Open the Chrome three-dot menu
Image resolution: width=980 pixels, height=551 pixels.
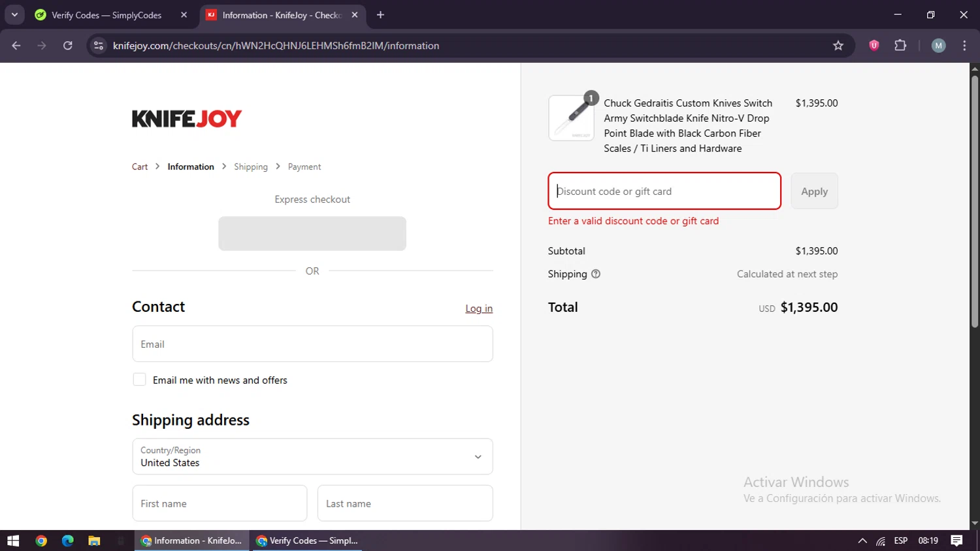(x=964, y=45)
